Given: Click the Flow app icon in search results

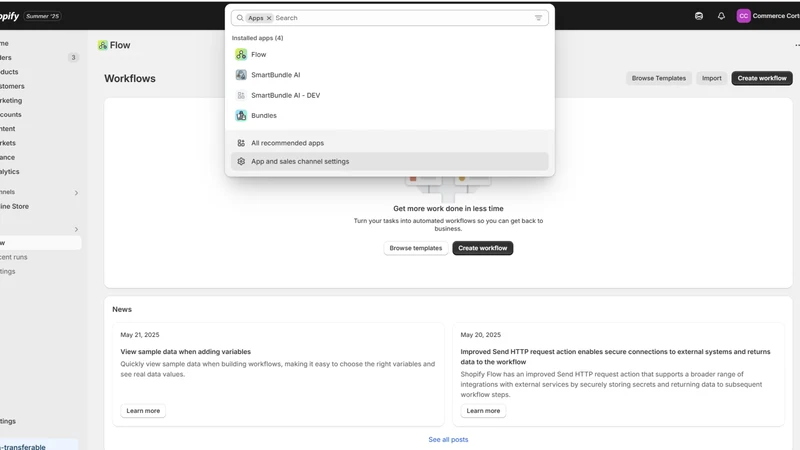Looking at the screenshot, I should click(241, 54).
